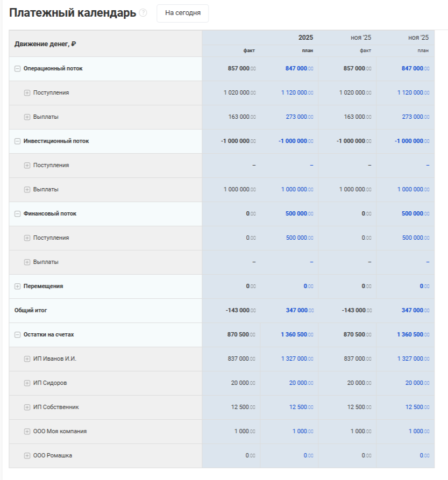The width and height of the screenshot is (448, 480).
Task: Collapse the Остатки на счетах section
Action: click(x=17, y=335)
